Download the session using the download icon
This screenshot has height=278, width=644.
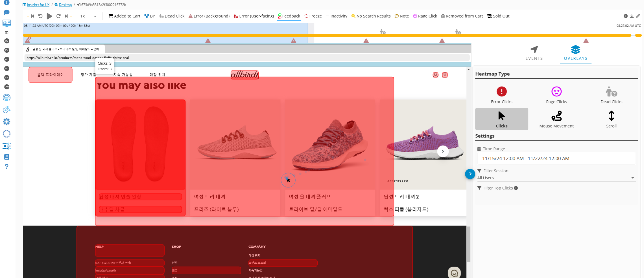click(x=632, y=16)
